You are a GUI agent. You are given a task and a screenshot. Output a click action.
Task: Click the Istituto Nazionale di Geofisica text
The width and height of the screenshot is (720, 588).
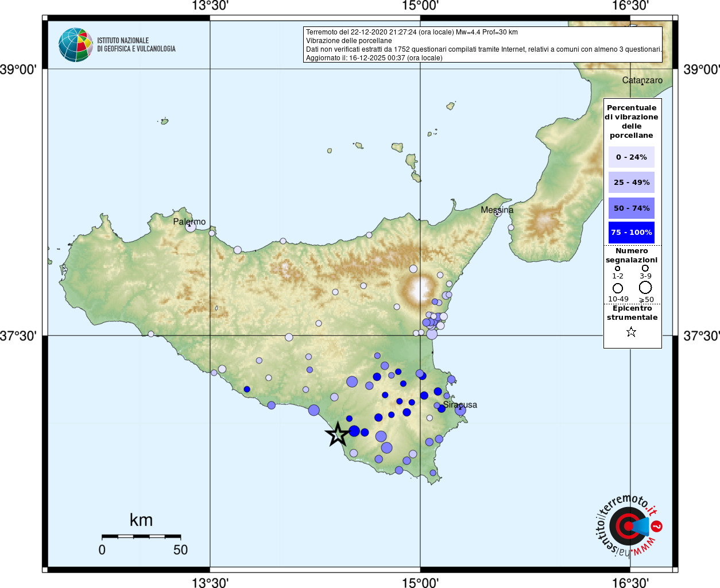click(136, 45)
